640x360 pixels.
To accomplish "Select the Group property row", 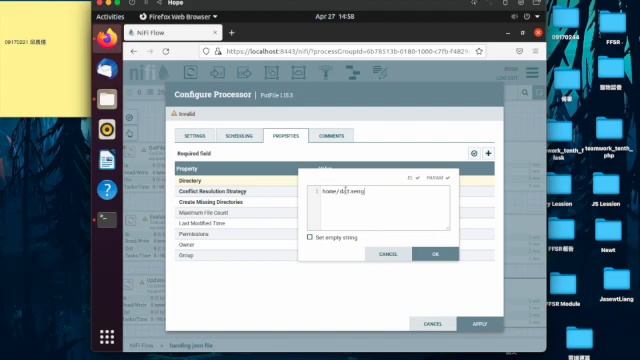I will tap(237, 255).
